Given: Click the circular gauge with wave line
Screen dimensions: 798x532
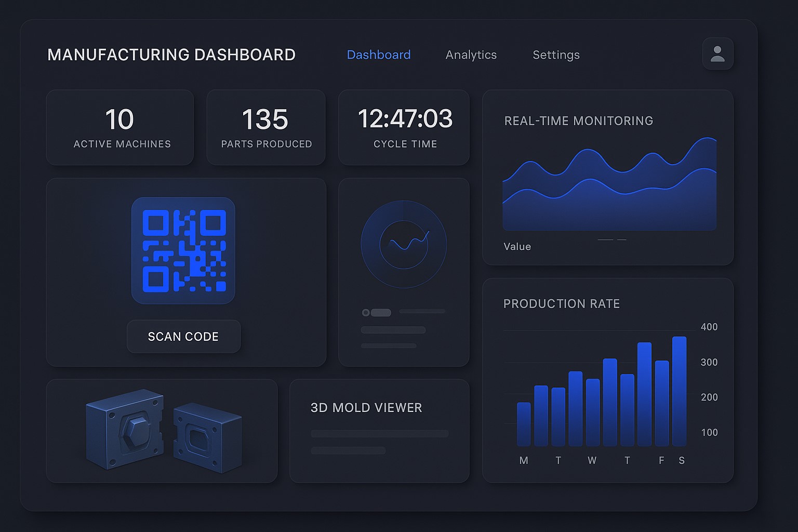Looking at the screenshot, I should click(404, 244).
